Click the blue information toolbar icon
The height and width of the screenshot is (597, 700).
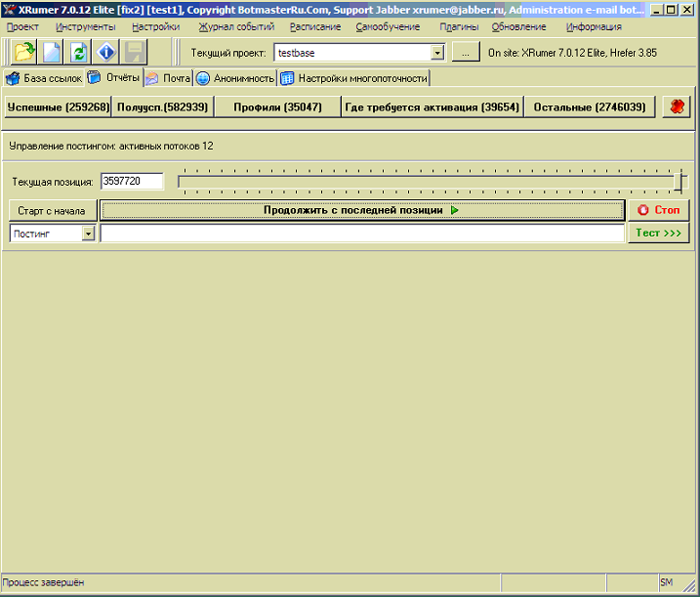click(106, 53)
